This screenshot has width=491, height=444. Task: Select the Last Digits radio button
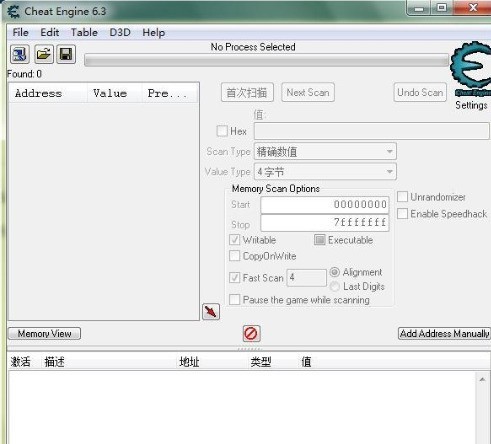pos(335,286)
